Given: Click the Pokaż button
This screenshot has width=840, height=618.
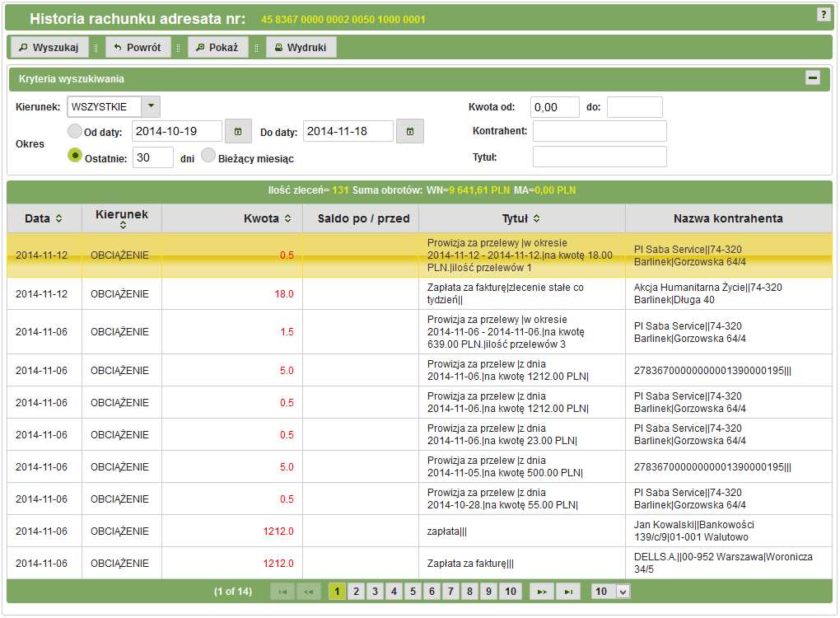Looking at the screenshot, I should pos(217,47).
